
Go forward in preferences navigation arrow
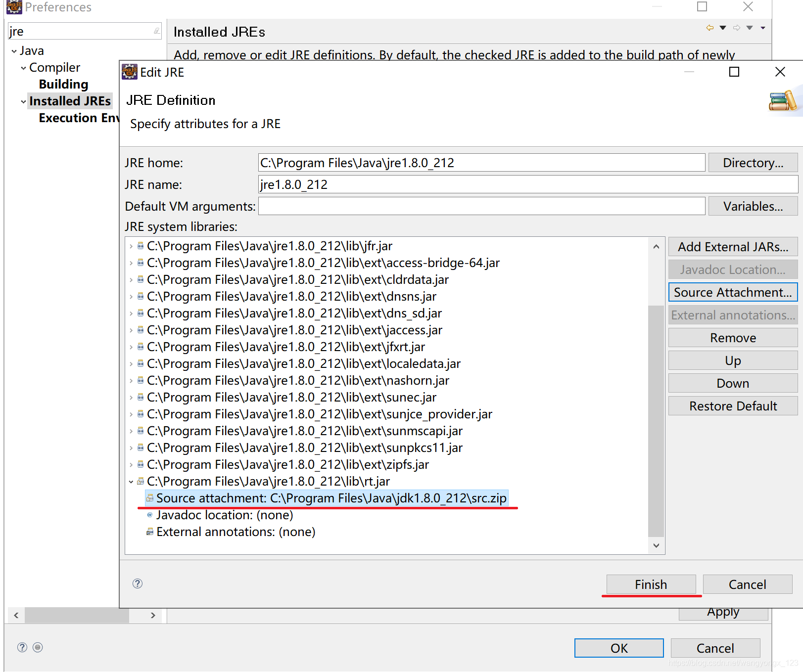[737, 28]
